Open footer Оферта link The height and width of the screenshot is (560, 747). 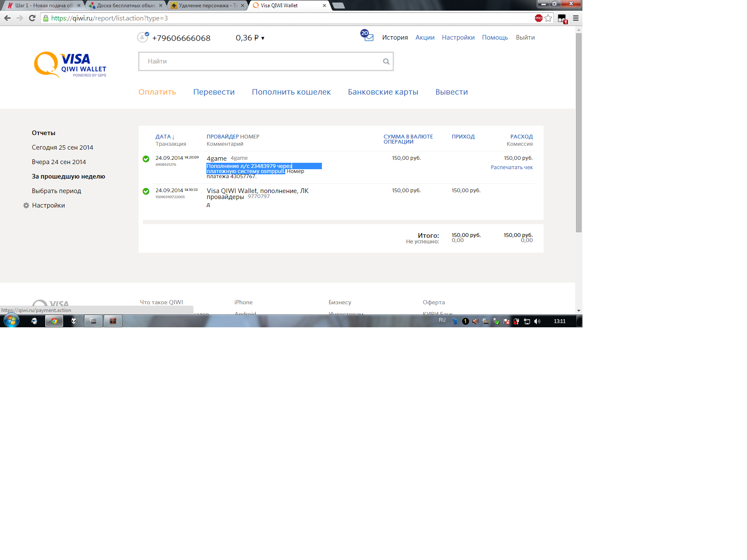coord(434,302)
